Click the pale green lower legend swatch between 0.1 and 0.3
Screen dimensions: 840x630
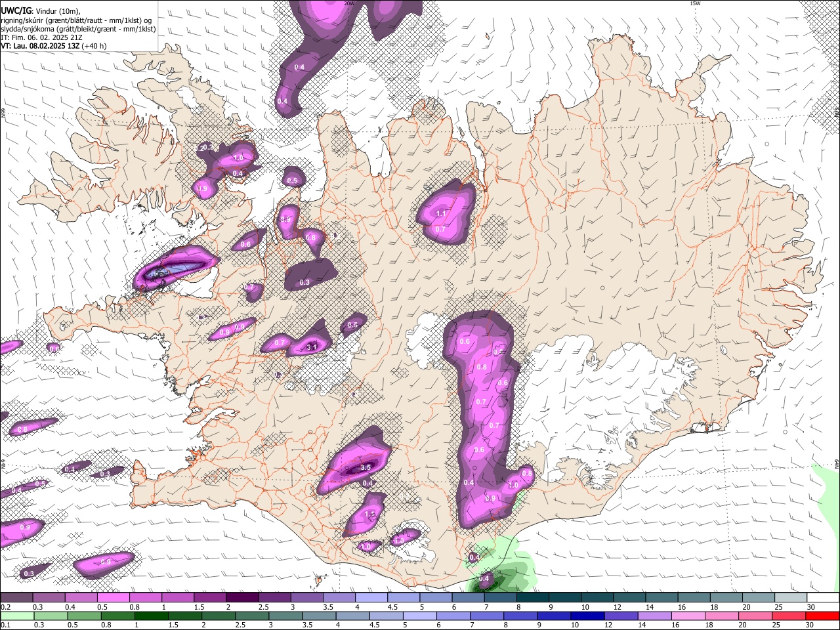(16, 616)
